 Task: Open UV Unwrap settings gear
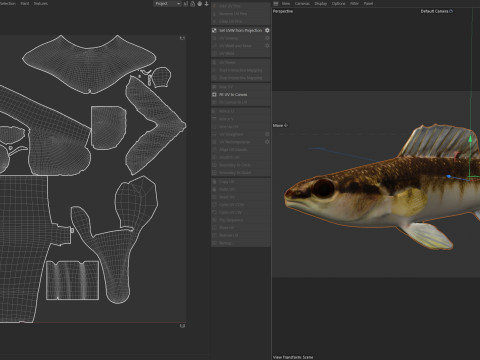[267, 38]
